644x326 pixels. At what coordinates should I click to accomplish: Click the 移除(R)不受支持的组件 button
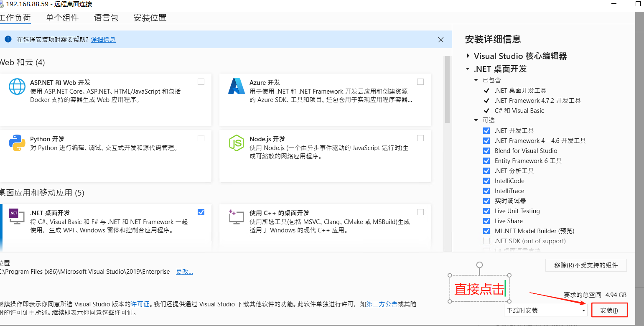coord(586,265)
